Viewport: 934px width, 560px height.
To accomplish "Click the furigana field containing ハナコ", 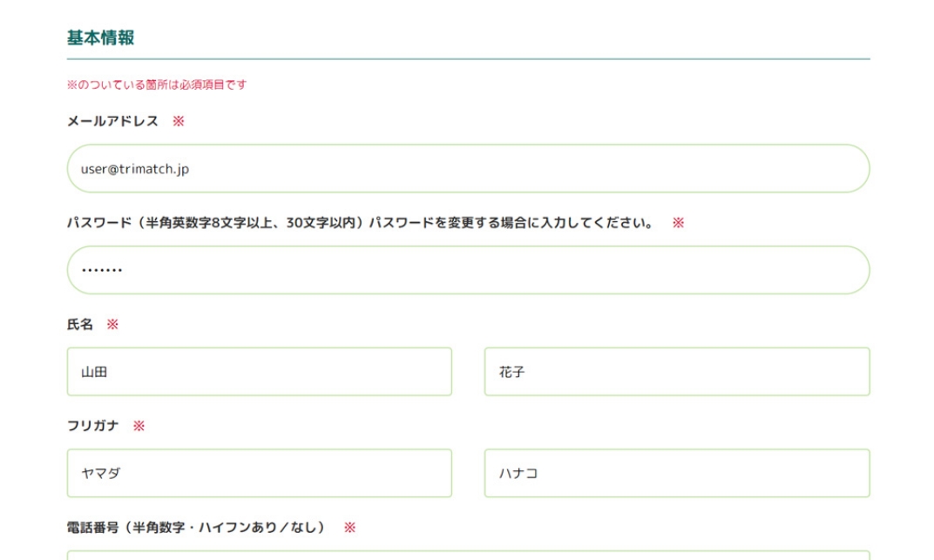I will coord(677,473).
